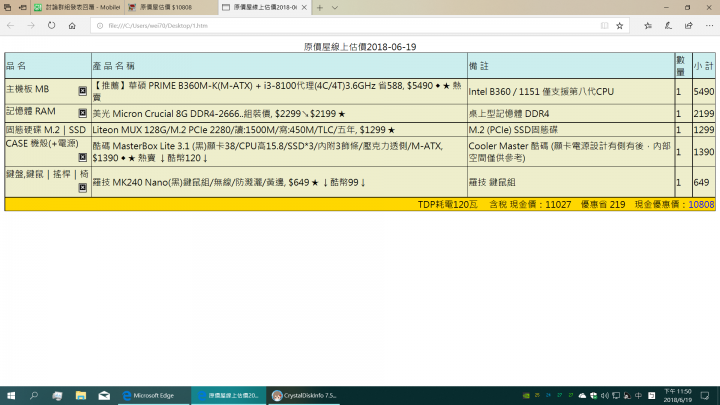The height and width of the screenshot is (405, 720).
Task: Open Edge settings and more menu
Action: (x=709, y=26)
